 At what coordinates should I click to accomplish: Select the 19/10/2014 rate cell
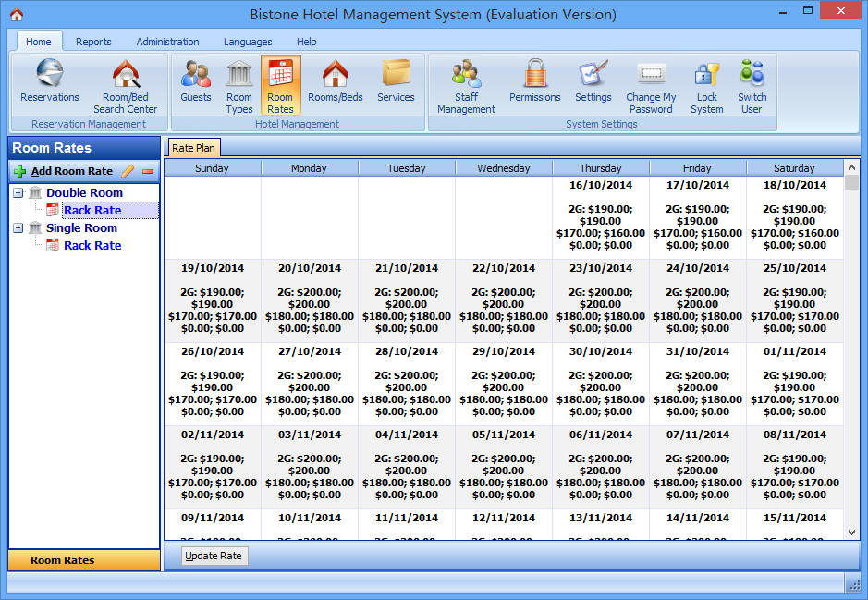tap(213, 300)
